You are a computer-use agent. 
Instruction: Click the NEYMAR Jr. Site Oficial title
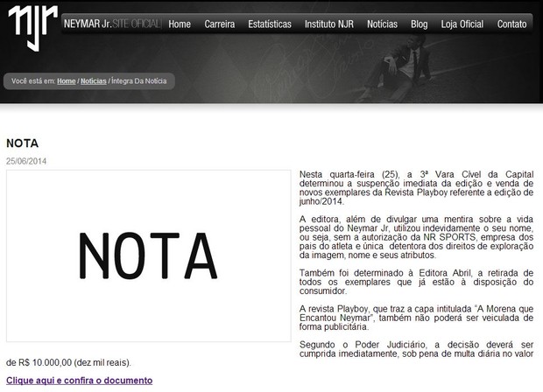pos(112,24)
